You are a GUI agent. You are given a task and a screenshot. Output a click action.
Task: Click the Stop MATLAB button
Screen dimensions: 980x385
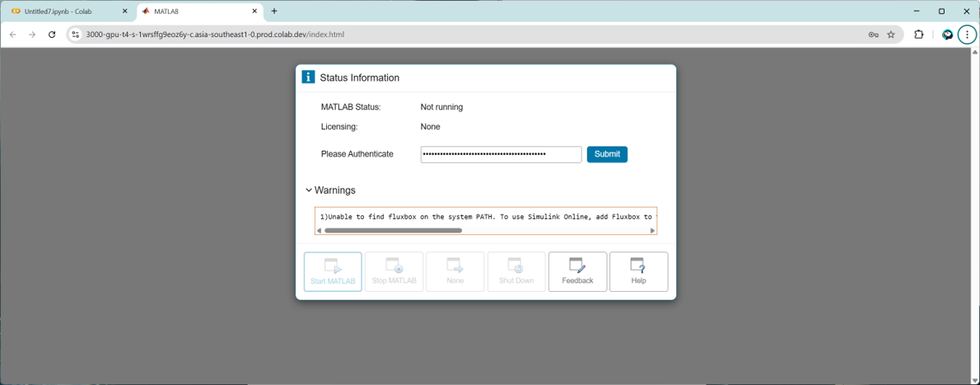[394, 272]
